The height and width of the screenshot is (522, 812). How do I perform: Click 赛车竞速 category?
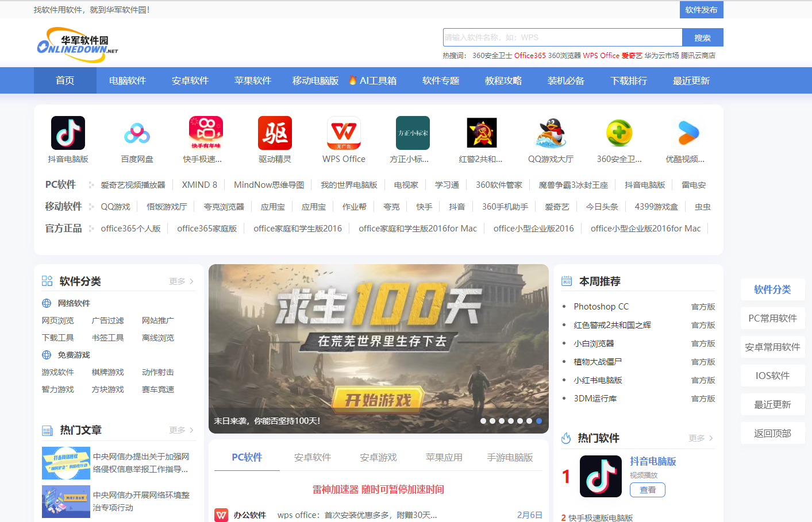tap(158, 389)
